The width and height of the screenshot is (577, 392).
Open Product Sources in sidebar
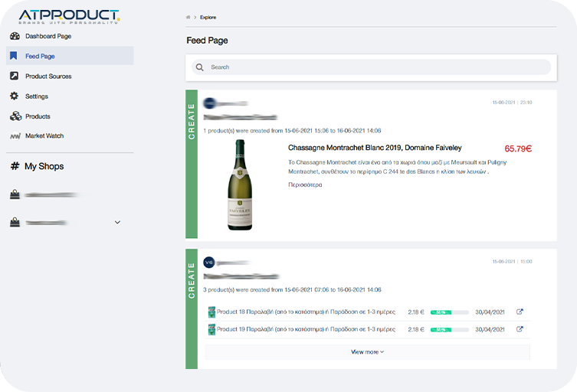[x=48, y=76]
